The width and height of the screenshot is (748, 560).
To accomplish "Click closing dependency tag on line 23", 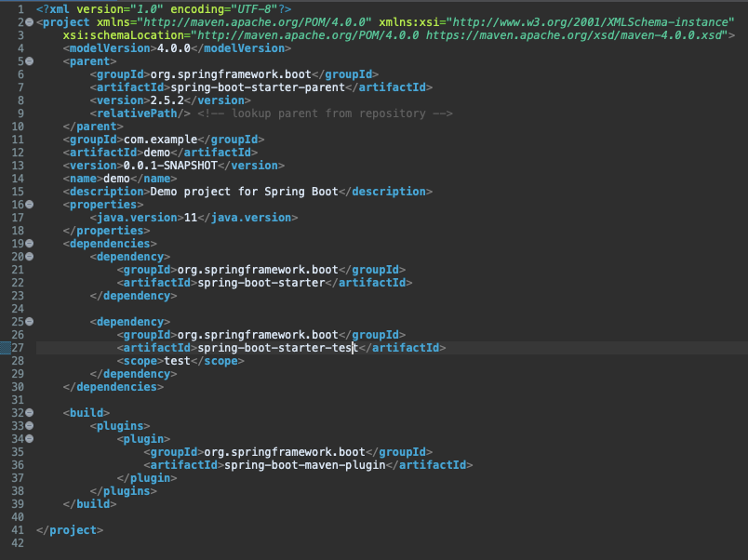I will (x=134, y=296).
